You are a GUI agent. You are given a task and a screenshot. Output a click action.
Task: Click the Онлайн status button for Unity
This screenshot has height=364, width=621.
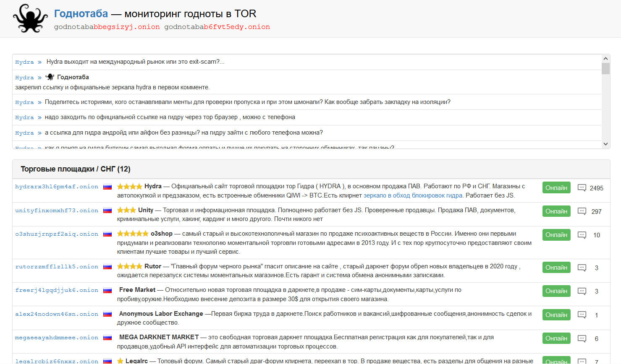point(556,211)
